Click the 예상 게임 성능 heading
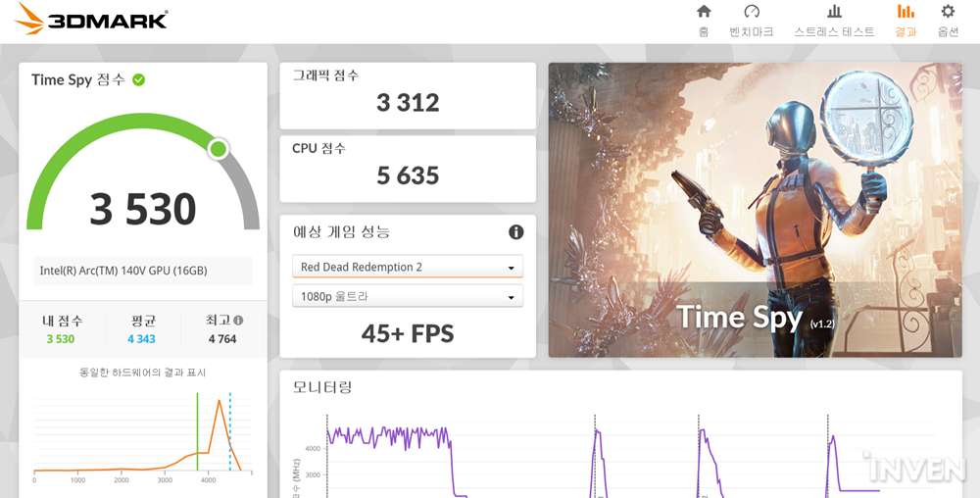980x498 pixels. [341, 231]
